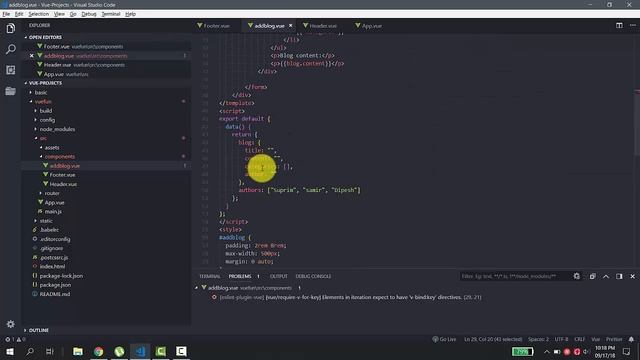Click the errors and warnings status indicator
640x360 pixels.
click(15, 339)
